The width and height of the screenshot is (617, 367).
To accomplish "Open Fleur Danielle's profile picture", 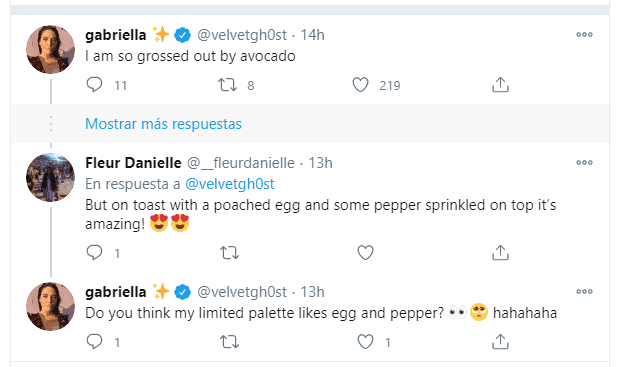I will coord(50,177).
